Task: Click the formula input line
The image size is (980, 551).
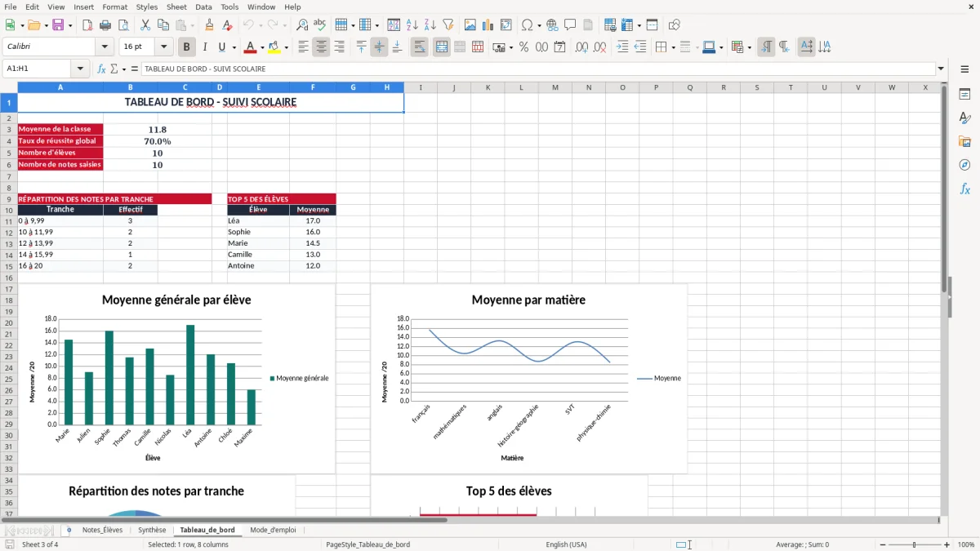Action: click(x=537, y=69)
